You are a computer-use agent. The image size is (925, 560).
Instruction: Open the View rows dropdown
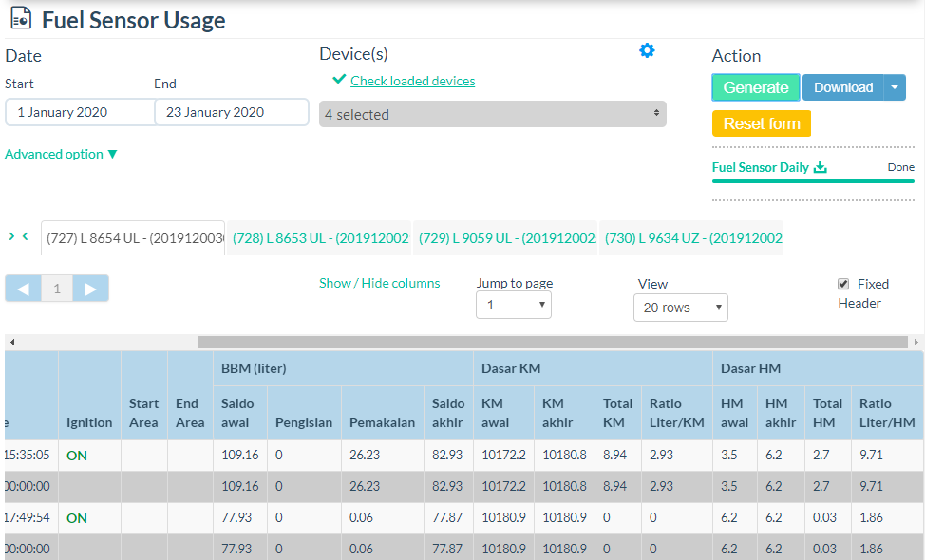(680, 308)
